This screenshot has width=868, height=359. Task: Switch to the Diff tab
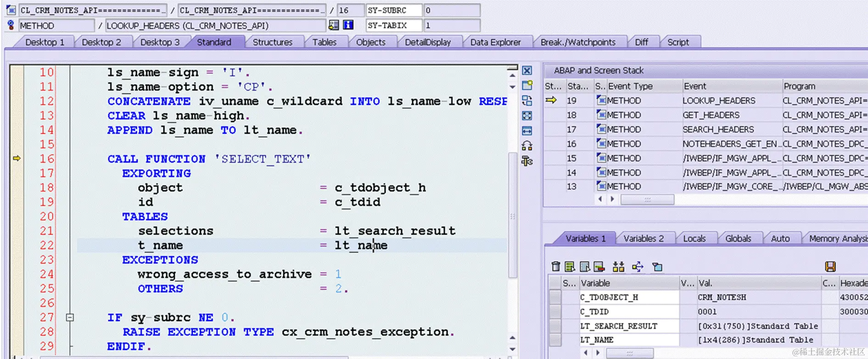[x=641, y=42]
